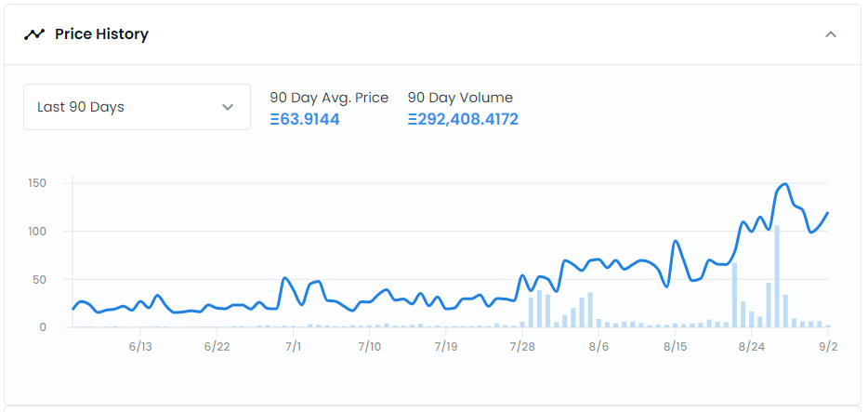Click the 90 Day Volume label

[x=461, y=98]
